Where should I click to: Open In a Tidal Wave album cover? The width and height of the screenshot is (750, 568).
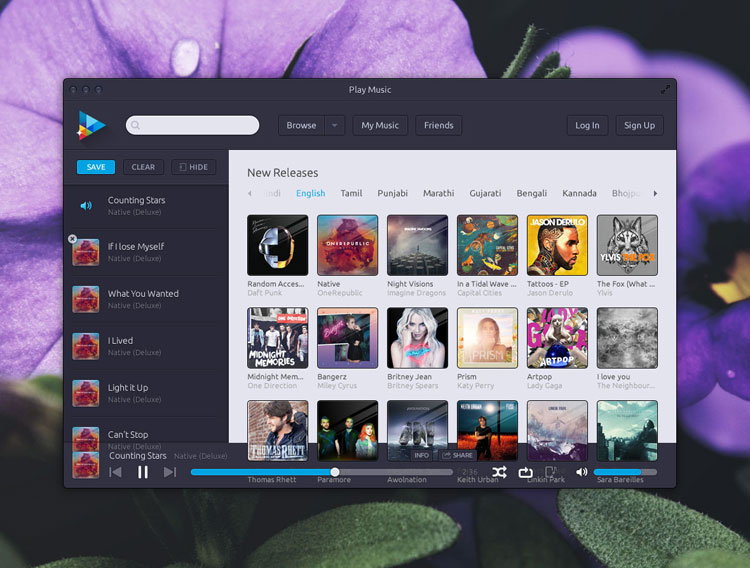pyautogui.click(x=487, y=245)
